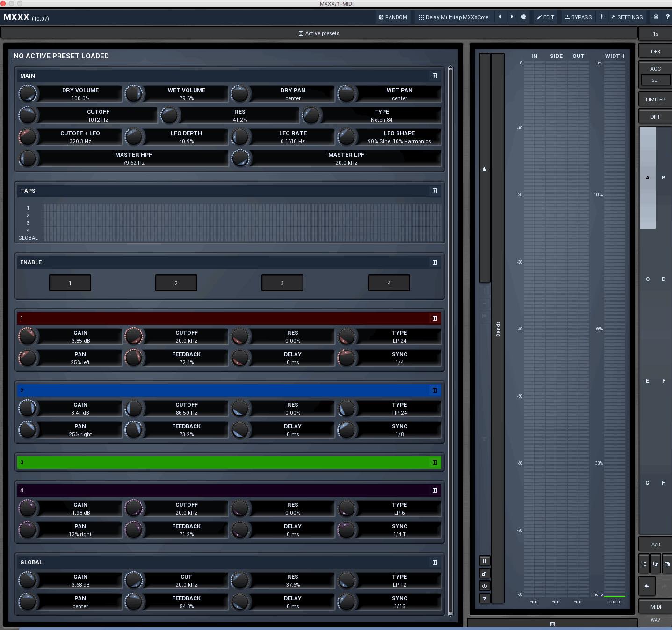
Task: Collapse the purple tap 4 section
Action: pyautogui.click(x=435, y=490)
